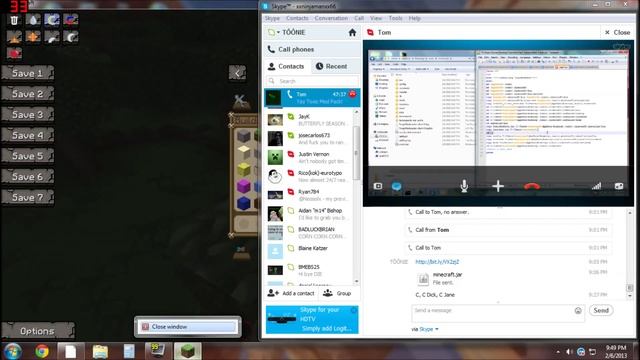Click the magnet icon in game toolbar

point(71,20)
